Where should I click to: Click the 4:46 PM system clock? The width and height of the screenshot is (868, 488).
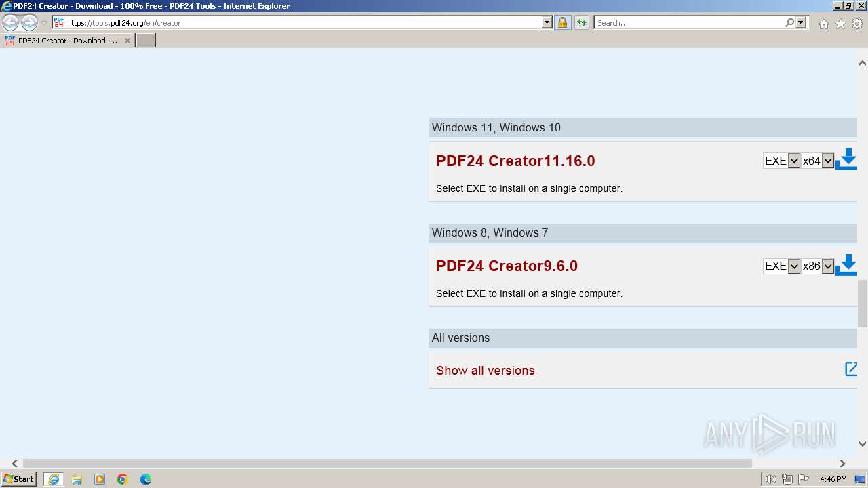(833, 479)
